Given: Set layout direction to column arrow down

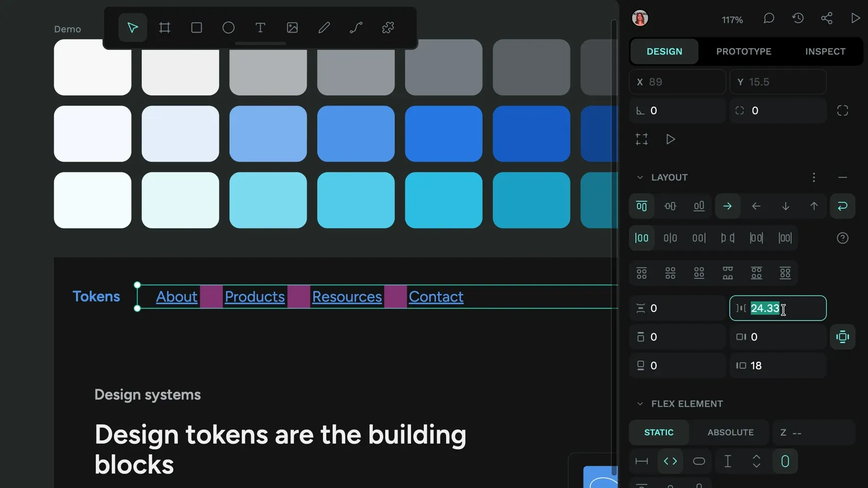Looking at the screenshot, I should click(x=785, y=206).
